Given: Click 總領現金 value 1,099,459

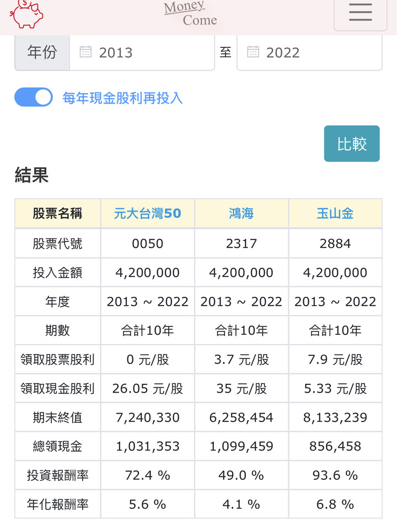Looking at the screenshot, I should [x=241, y=446].
